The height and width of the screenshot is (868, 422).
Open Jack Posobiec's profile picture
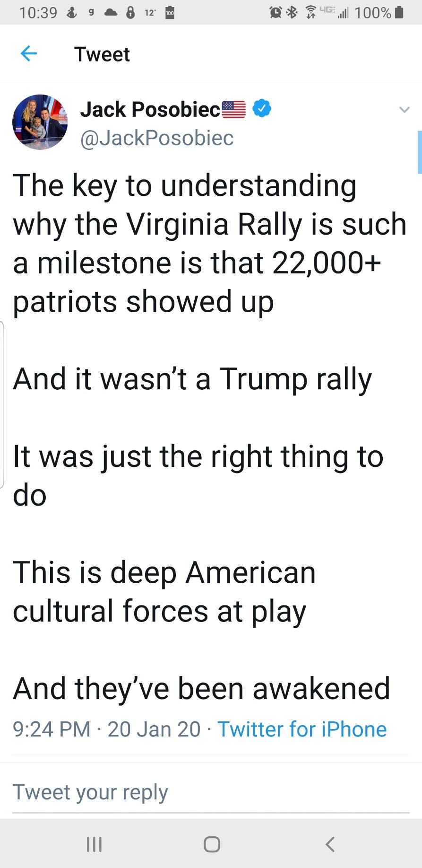pos(40,122)
